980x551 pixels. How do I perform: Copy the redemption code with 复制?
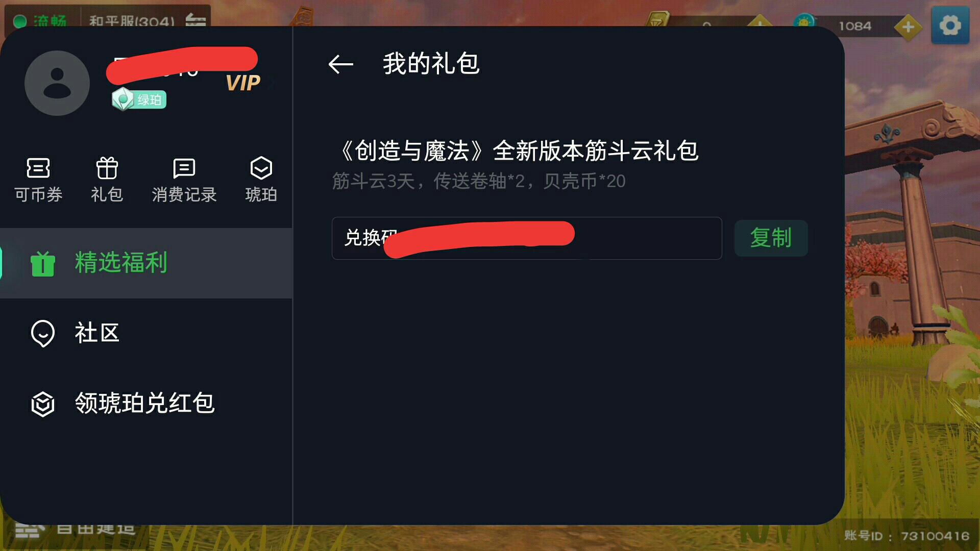[771, 238]
